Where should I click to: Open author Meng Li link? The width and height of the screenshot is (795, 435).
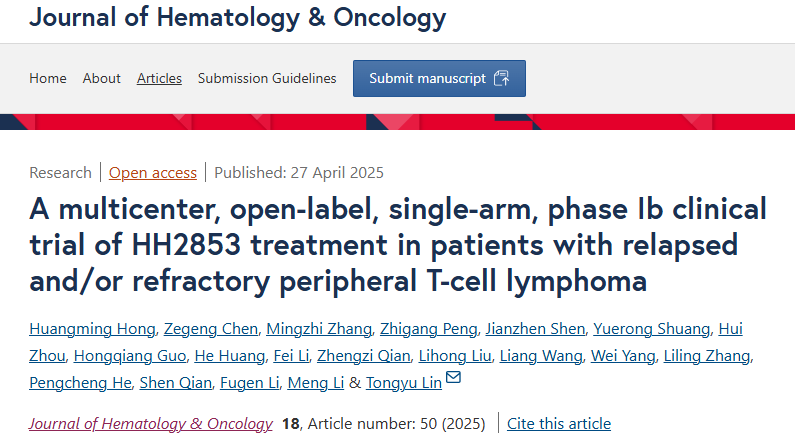[x=316, y=382]
